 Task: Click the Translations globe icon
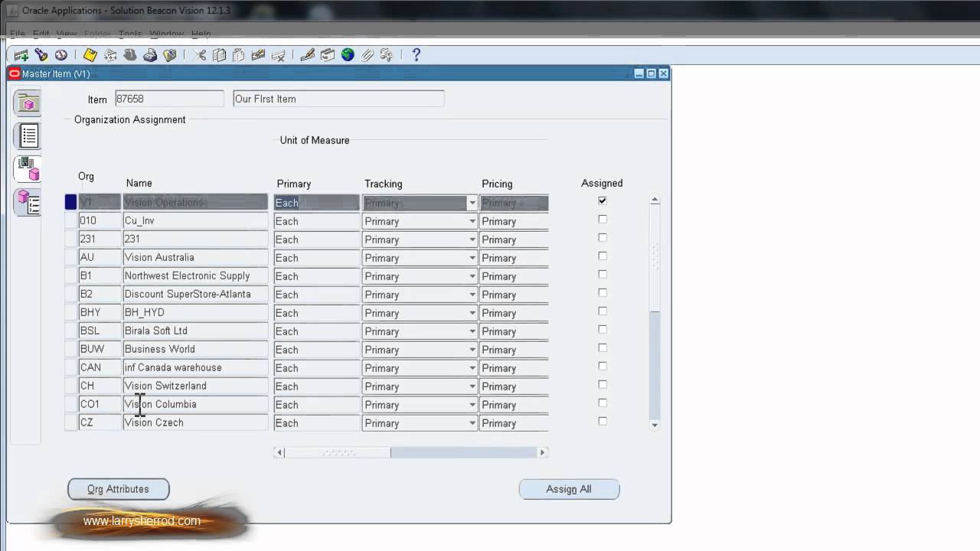tap(348, 55)
